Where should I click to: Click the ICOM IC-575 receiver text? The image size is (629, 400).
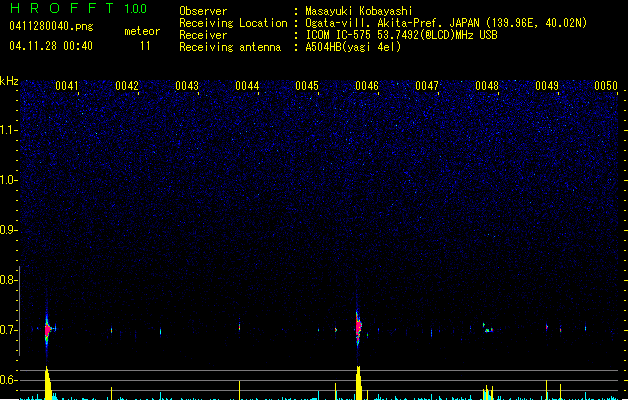401,35
